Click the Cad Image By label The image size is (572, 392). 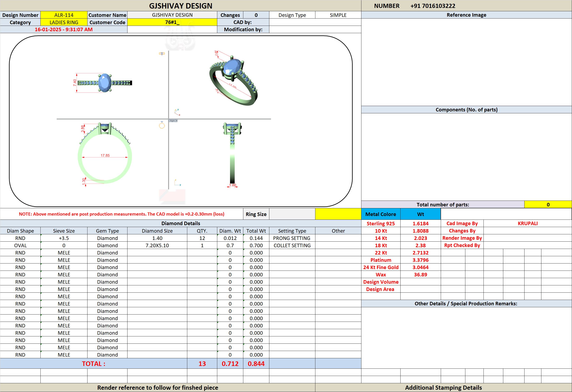[x=462, y=223]
